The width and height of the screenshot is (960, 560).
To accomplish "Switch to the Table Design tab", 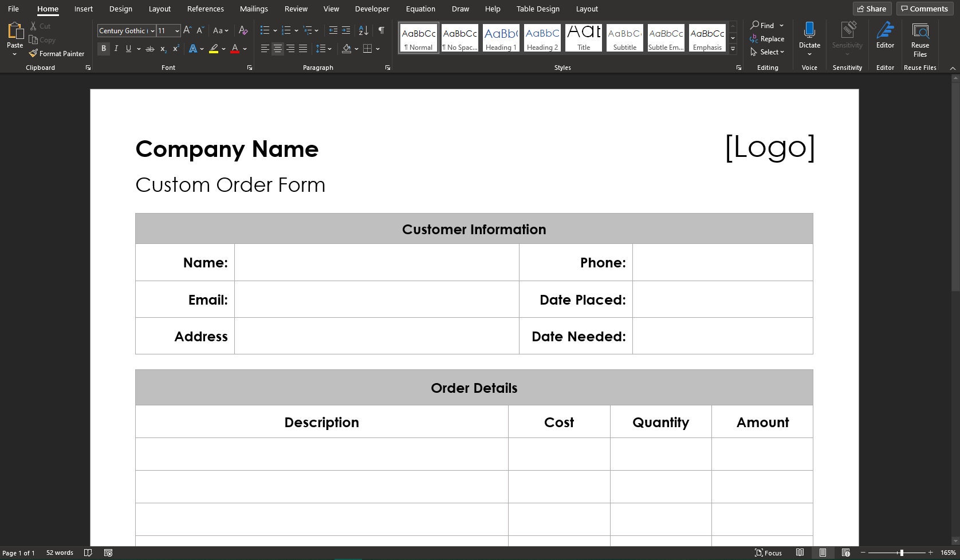I will (538, 9).
